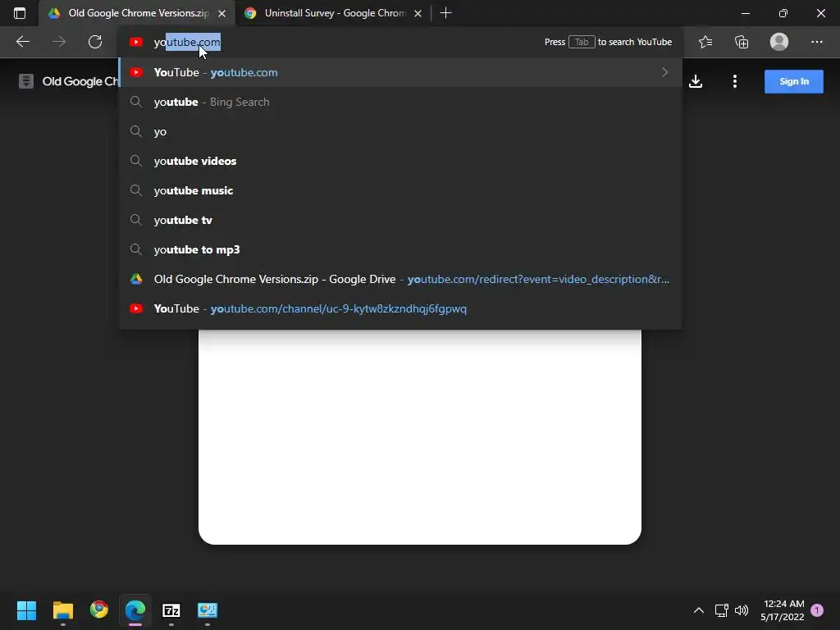This screenshot has height=630, width=840.
Task: Click the forward navigation arrow
Action: pyautogui.click(x=59, y=42)
